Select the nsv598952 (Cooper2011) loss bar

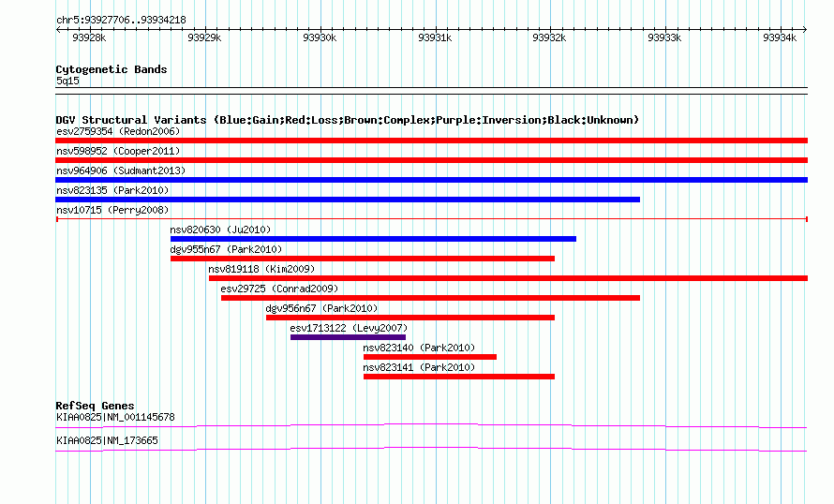pos(431,160)
